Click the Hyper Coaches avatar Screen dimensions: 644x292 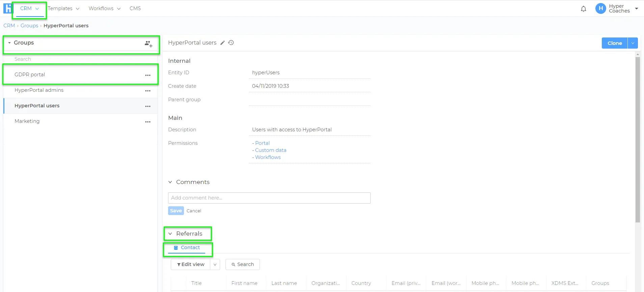pyautogui.click(x=601, y=8)
